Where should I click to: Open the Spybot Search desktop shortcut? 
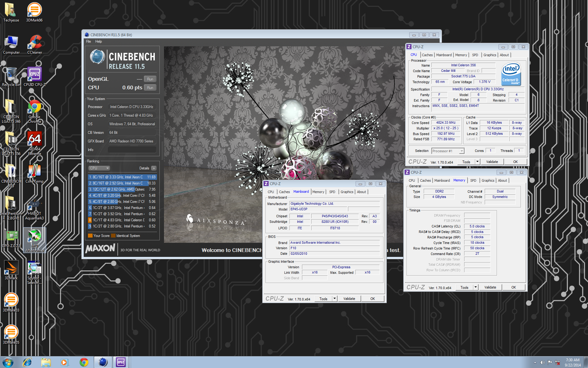point(34,272)
